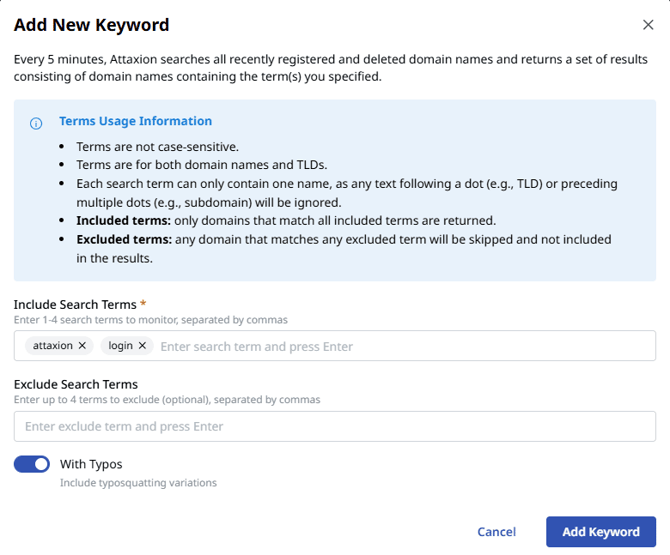Select the login chip label
This screenshot has height=555, width=670.
(120, 345)
